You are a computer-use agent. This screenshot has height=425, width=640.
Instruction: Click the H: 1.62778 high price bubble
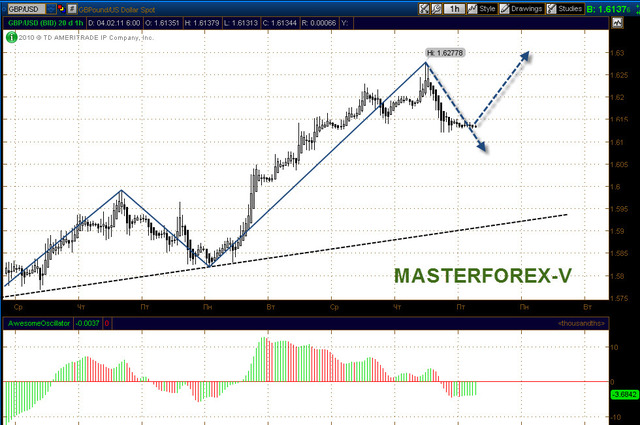[x=445, y=53]
